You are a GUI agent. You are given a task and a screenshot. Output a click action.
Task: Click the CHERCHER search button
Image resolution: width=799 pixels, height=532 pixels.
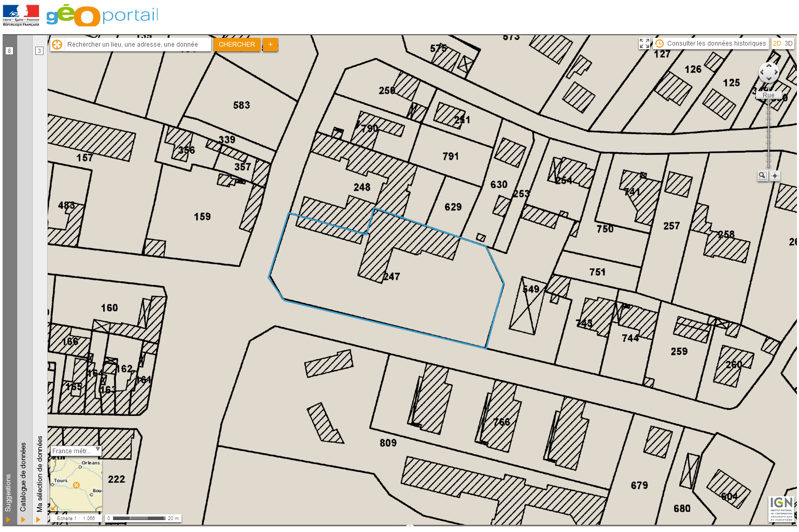click(x=236, y=45)
